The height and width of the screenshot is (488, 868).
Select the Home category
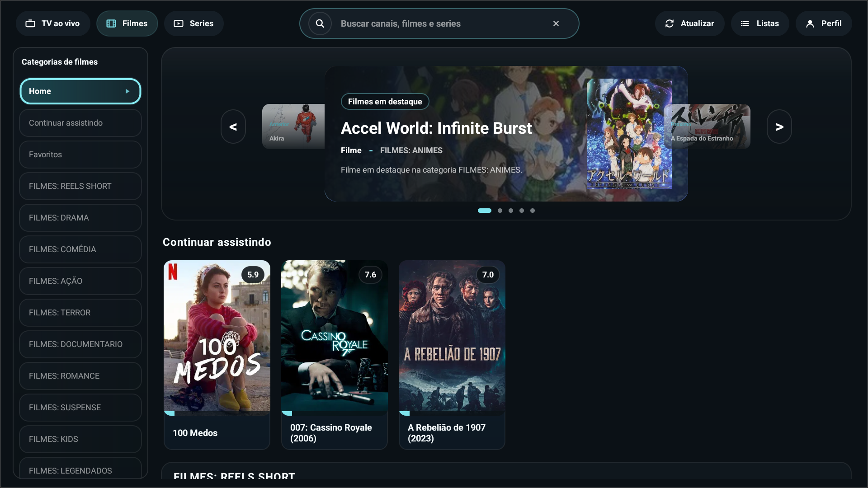click(x=80, y=91)
